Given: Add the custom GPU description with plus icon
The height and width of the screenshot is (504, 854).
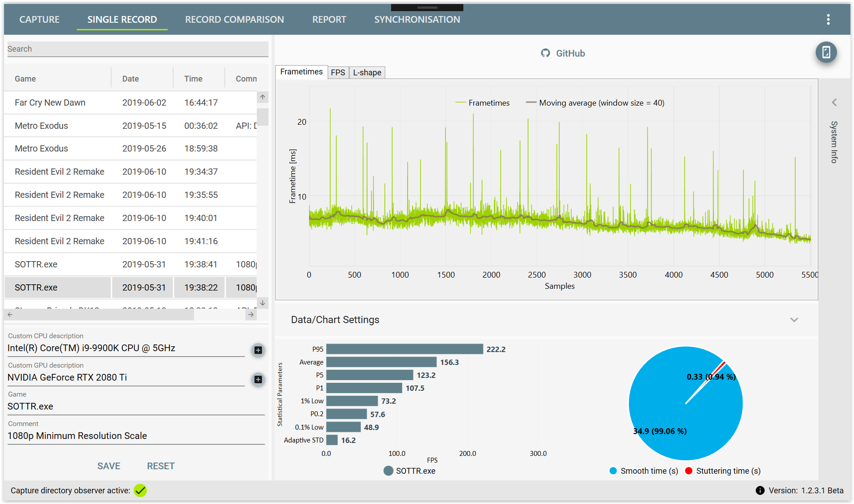Looking at the screenshot, I should pyautogui.click(x=258, y=380).
